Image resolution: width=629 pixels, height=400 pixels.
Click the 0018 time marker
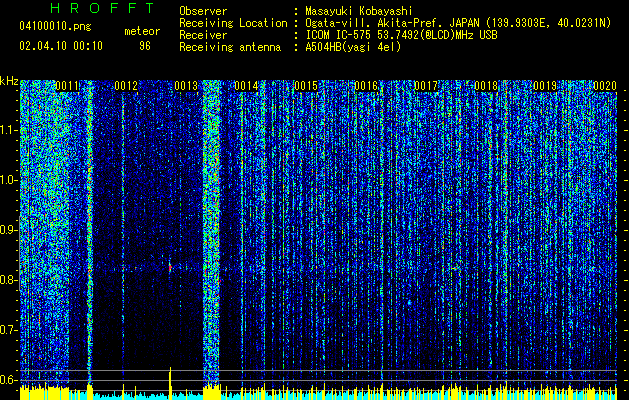[x=485, y=86]
